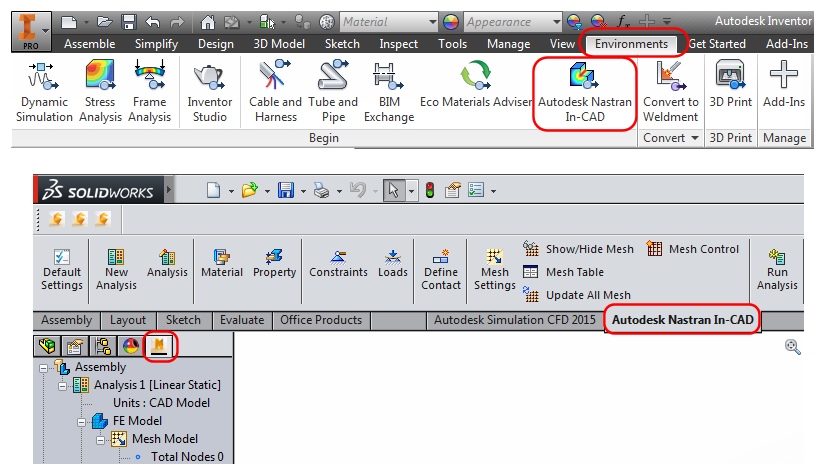Open Material dropdown in Inventor toolbar

[432, 22]
